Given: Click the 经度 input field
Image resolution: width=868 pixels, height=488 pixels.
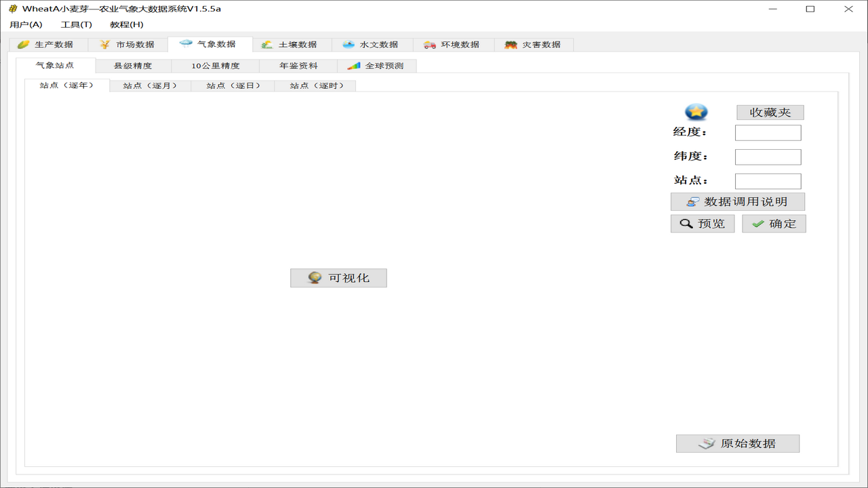Looking at the screenshot, I should click(x=768, y=132).
